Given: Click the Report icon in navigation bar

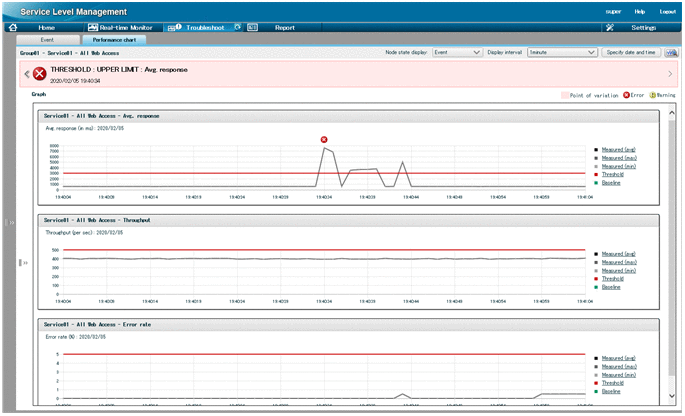Looking at the screenshot, I should [253, 27].
